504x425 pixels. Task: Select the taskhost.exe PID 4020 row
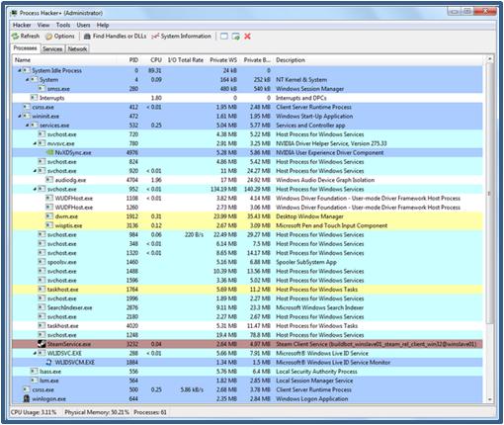(x=247, y=326)
